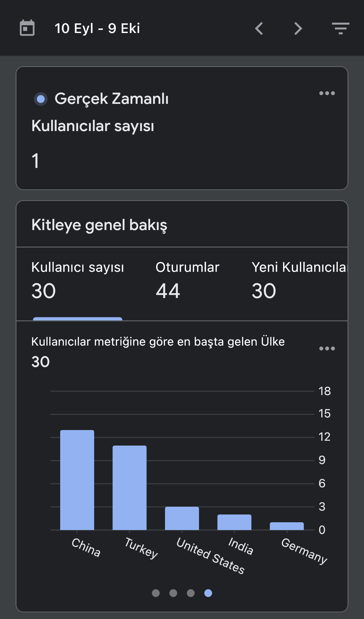Open the calendar date picker icon
Viewport: 364px width, 619px height.
27,28
